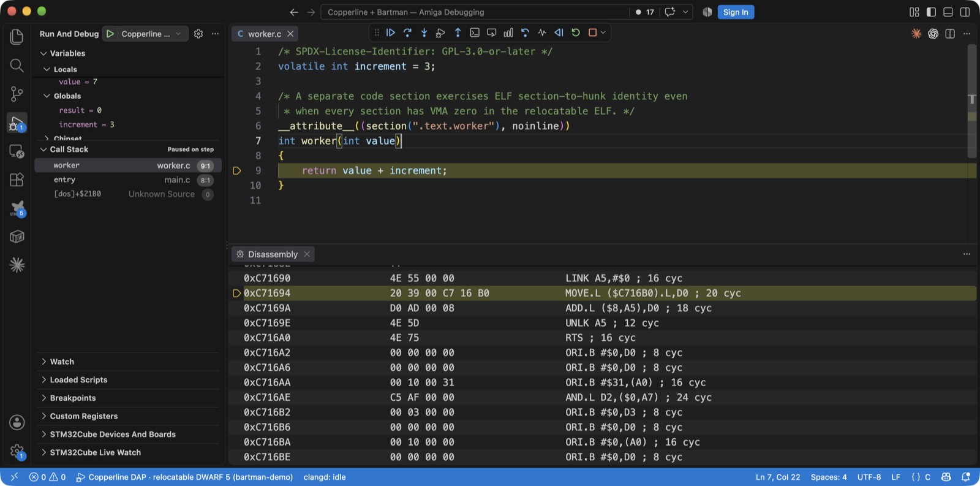Viewport: 980px width, 486px height.
Task: Click Spaces: 4 in status bar
Action: (x=829, y=477)
